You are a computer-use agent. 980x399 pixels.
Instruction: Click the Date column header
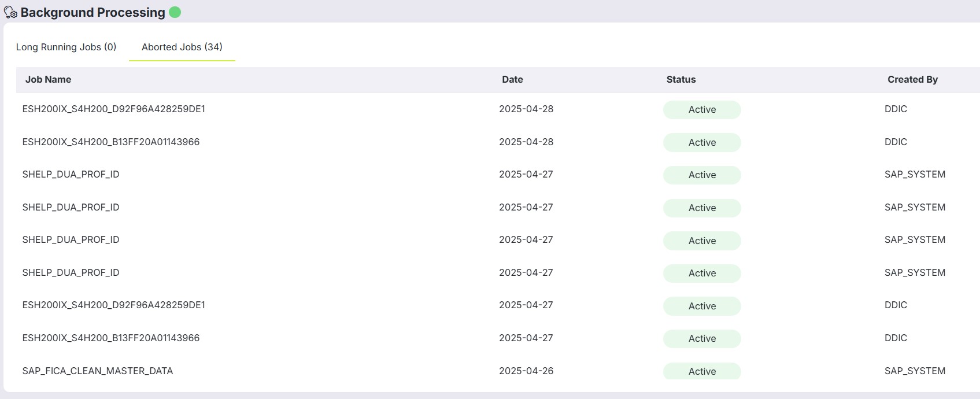(512, 80)
